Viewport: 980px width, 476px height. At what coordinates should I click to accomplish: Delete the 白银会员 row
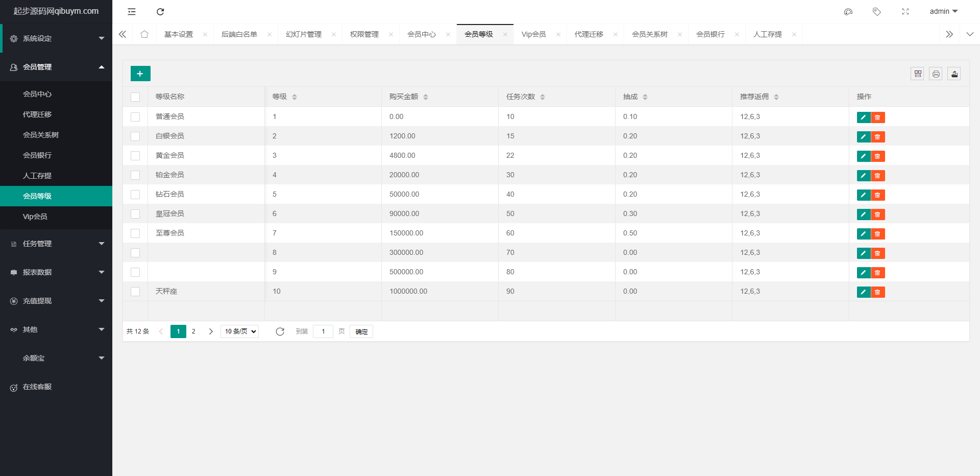(877, 137)
